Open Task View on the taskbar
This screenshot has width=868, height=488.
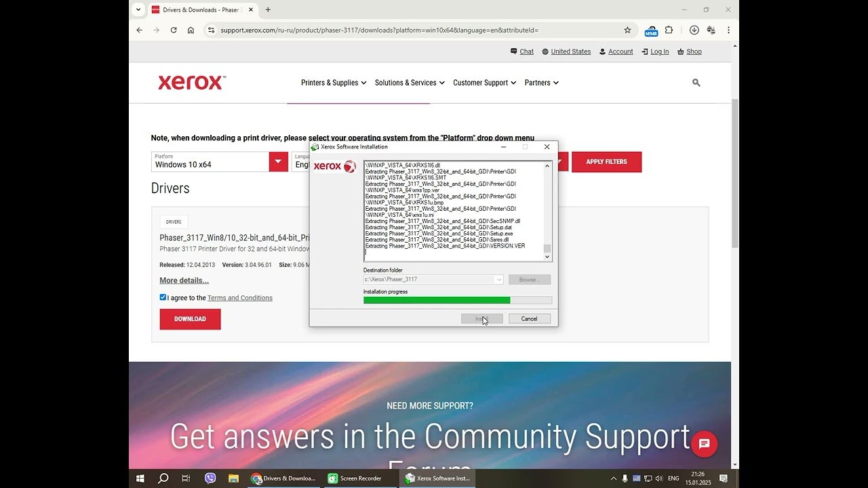point(186,479)
